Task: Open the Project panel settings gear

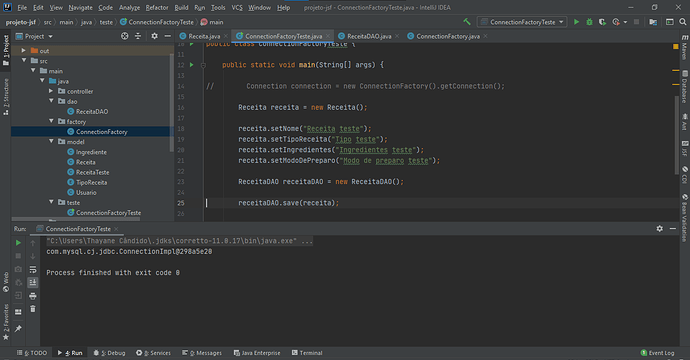Action: tap(154, 36)
